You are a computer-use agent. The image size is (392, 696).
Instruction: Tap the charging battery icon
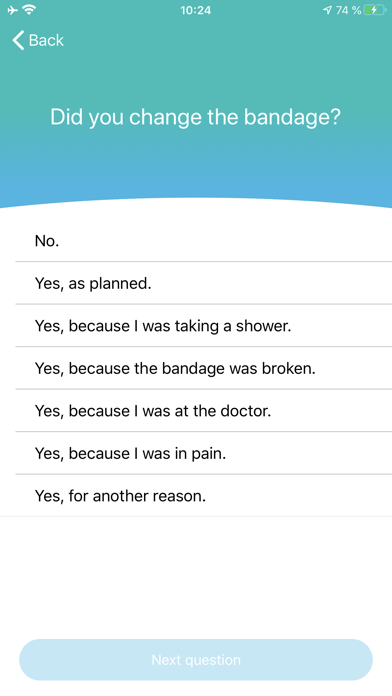pos(374,10)
